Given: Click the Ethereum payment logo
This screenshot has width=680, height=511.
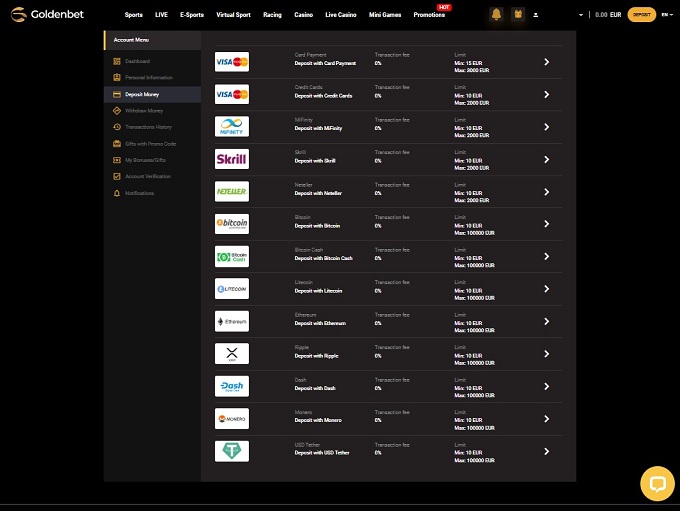Looking at the screenshot, I should 232,321.
